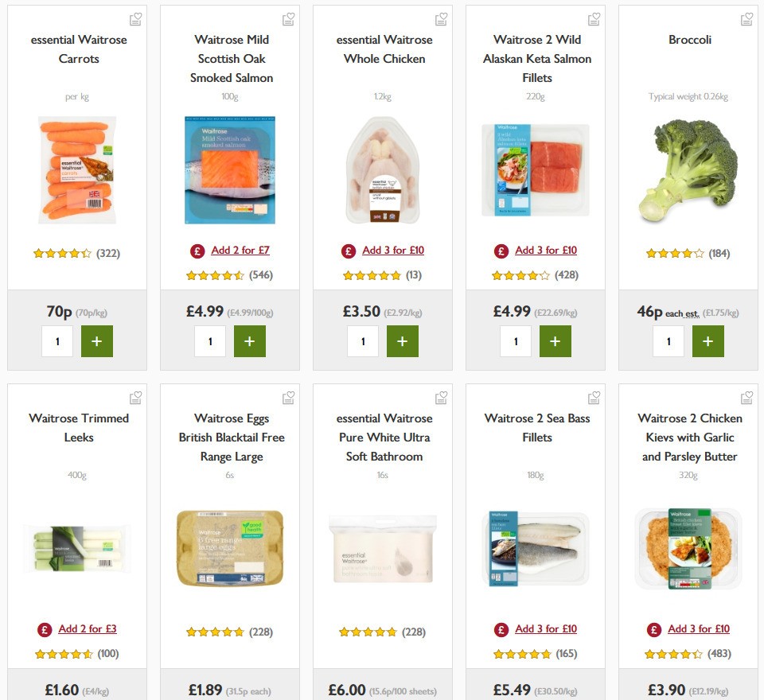This screenshot has height=700, width=764.
Task: Save Waitrose Mild Scottish Oak Smoked Salmon to list
Action: (x=288, y=17)
